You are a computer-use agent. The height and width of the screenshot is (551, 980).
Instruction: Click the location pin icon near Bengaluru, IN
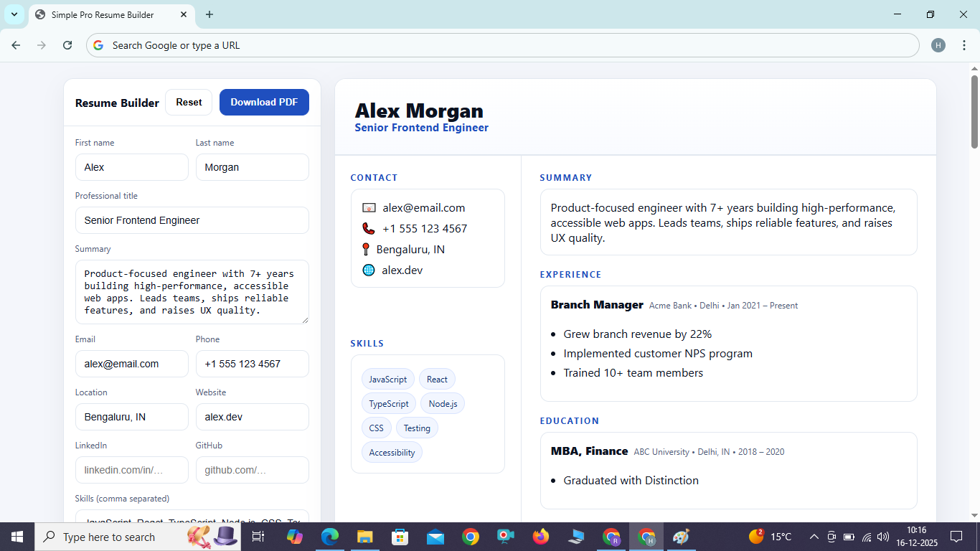367,249
